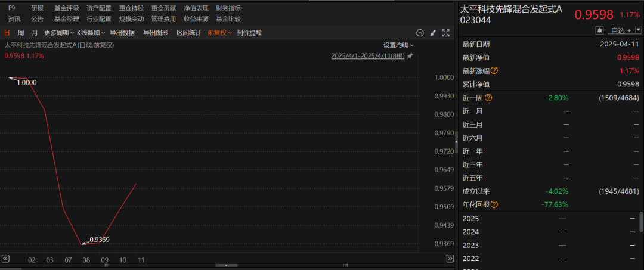Click the pin icon beside date range
644x270 pixels.
[410, 55]
